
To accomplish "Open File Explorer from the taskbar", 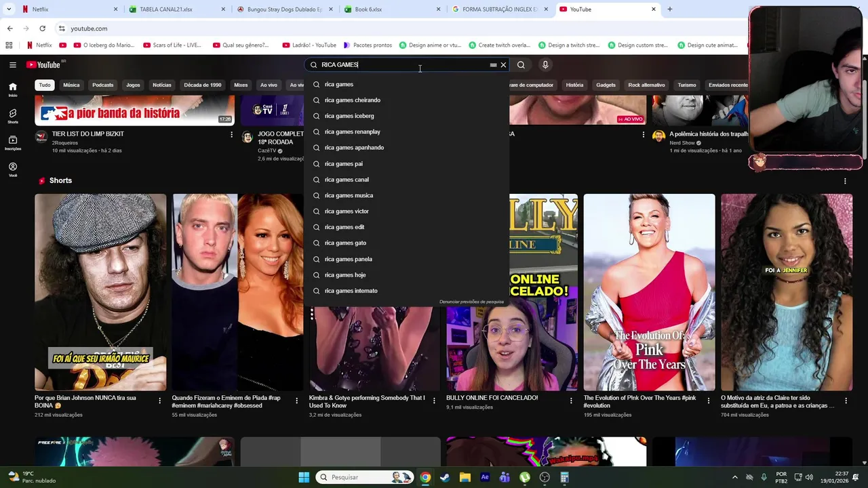I will [x=465, y=477].
